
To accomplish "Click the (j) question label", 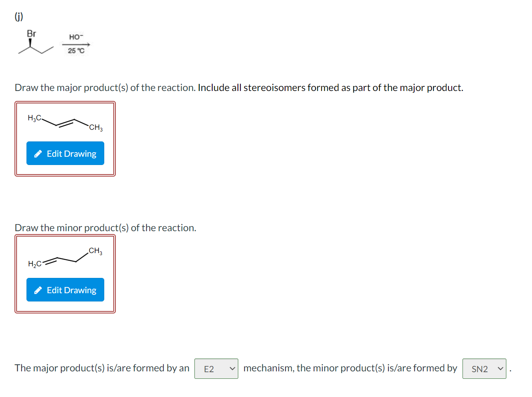I will [19, 17].
